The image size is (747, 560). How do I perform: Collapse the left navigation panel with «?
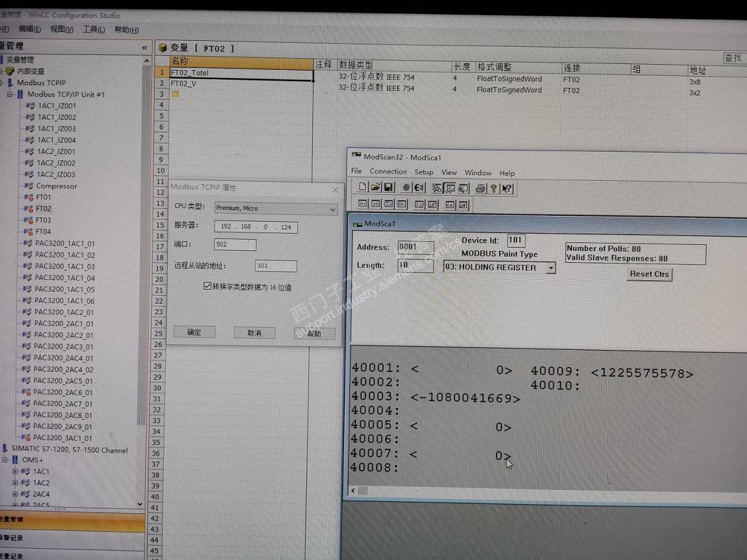[x=145, y=47]
